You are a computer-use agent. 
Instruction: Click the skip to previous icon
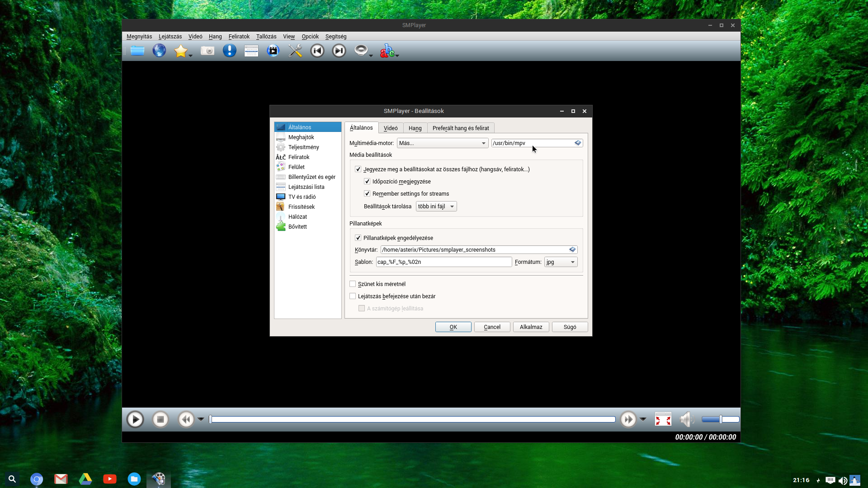point(316,51)
